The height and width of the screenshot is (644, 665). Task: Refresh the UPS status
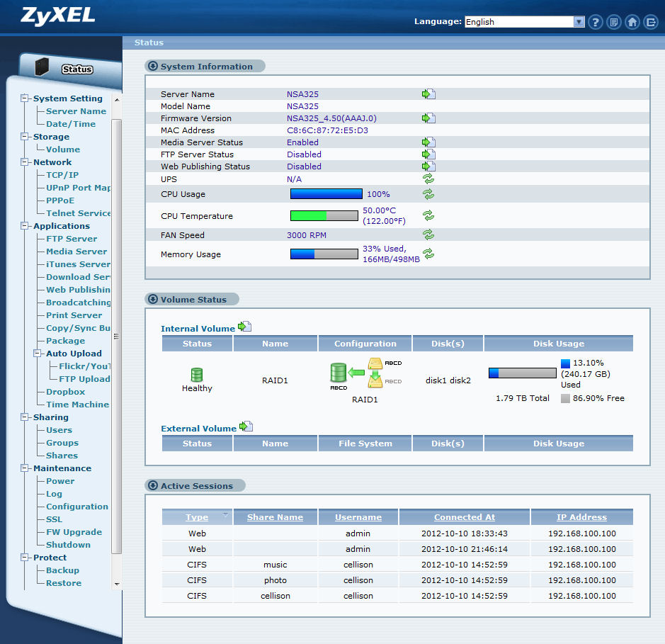(428, 179)
